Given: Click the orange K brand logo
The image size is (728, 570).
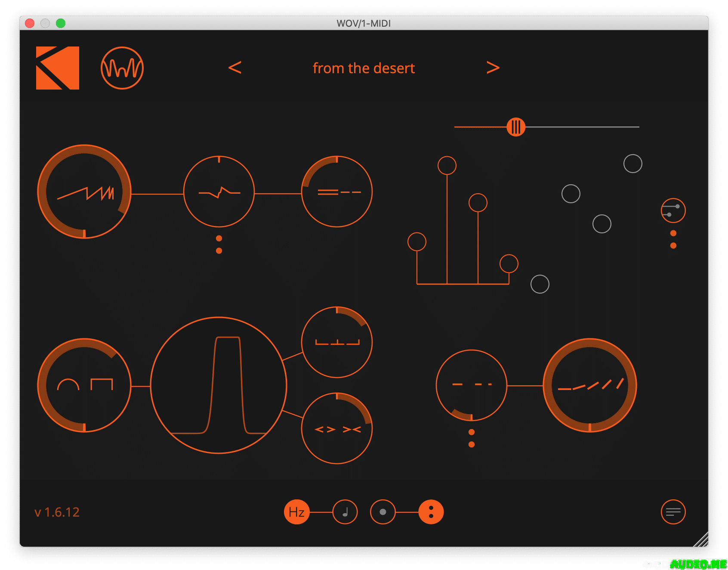Looking at the screenshot, I should pos(58,68).
